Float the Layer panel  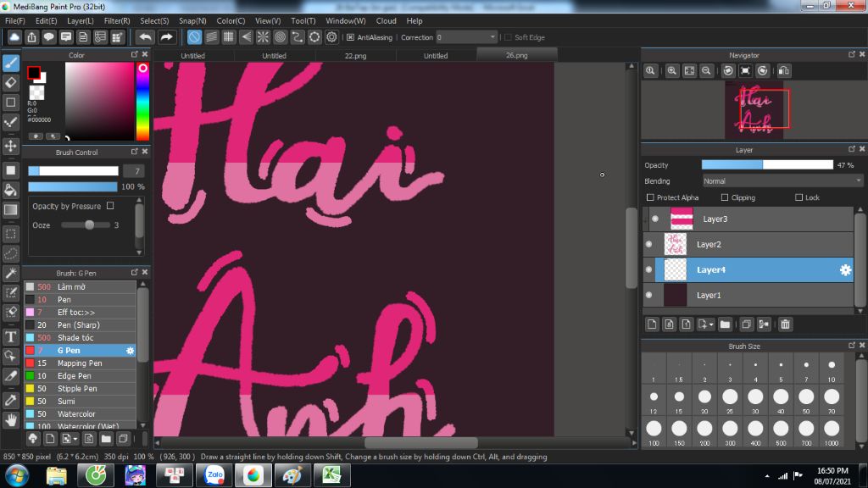(851, 149)
